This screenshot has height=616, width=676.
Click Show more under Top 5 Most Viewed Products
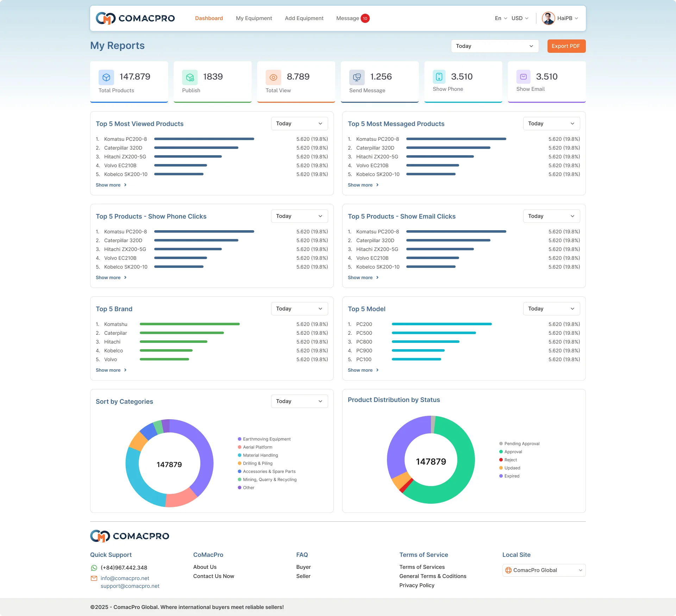pos(108,185)
